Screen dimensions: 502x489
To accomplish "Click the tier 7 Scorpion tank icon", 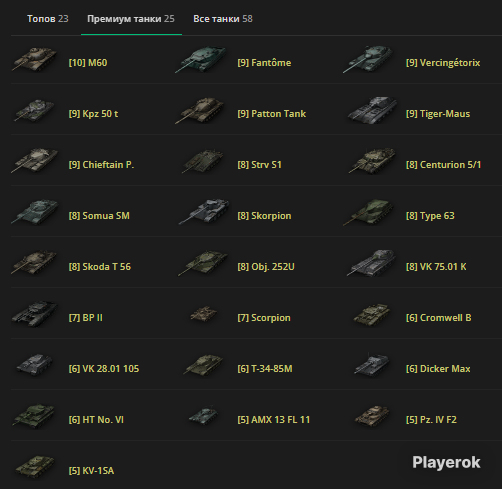I will [204, 314].
